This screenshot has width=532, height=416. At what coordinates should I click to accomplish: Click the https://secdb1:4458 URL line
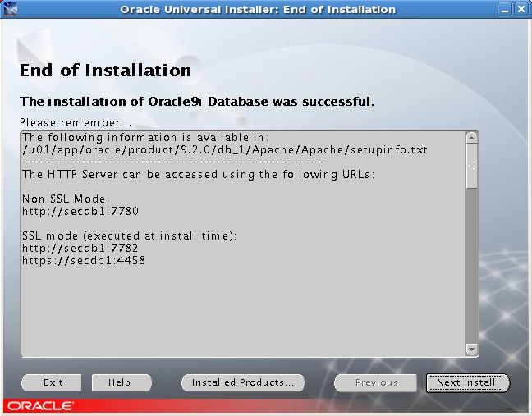84,260
